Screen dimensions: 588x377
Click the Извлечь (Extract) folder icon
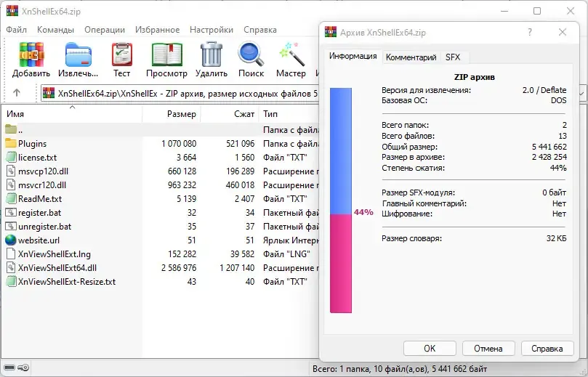click(x=78, y=60)
